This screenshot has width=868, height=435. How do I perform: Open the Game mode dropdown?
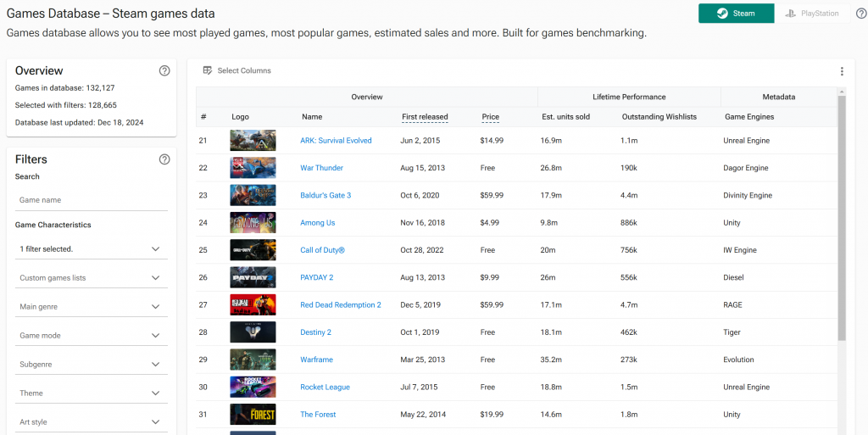click(92, 336)
